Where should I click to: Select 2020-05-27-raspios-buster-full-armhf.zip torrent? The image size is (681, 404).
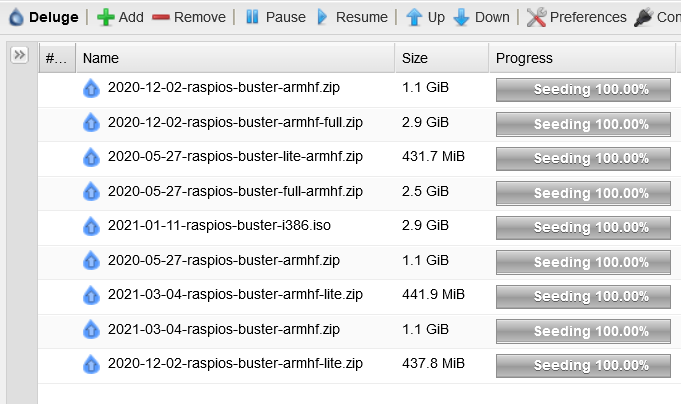(x=235, y=191)
